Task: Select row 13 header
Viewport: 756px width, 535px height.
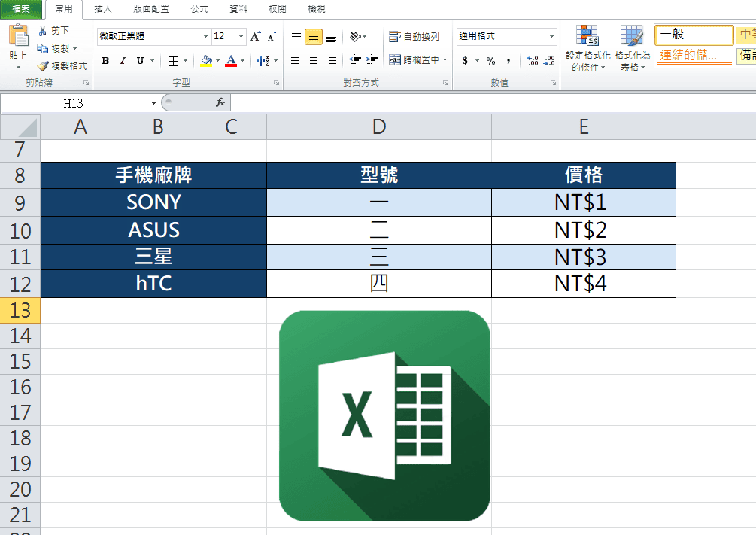Action: click(x=20, y=310)
